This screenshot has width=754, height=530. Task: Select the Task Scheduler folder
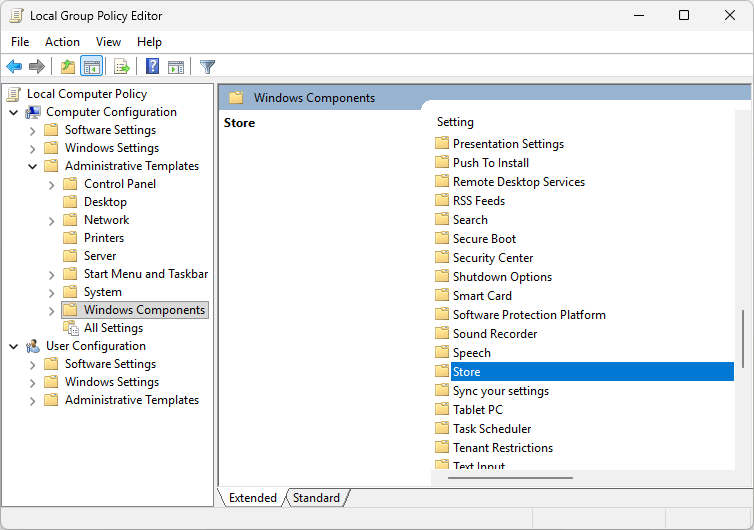492,429
